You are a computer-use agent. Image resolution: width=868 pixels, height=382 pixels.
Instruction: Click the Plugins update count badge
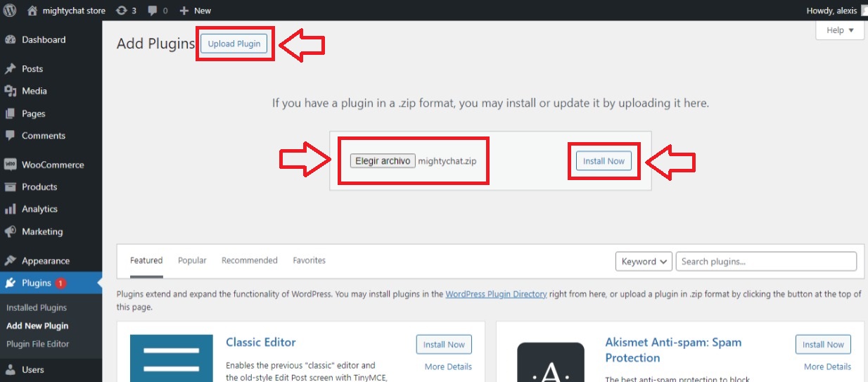pyautogui.click(x=60, y=283)
